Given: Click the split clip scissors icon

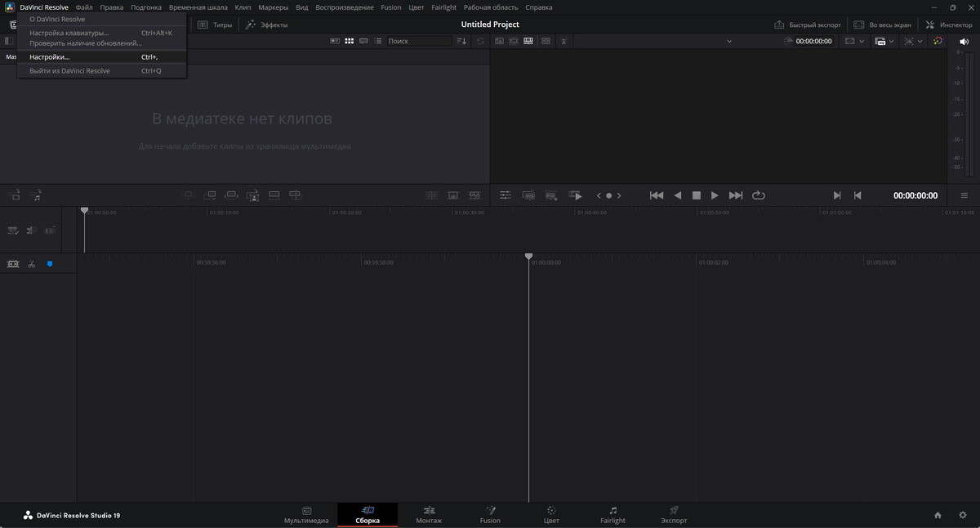Looking at the screenshot, I should pos(31,264).
